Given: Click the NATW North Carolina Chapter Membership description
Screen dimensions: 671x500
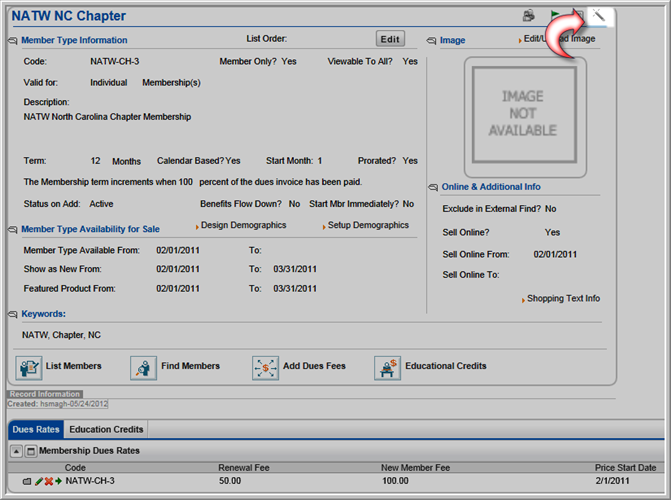Looking at the screenshot, I should (x=107, y=117).
